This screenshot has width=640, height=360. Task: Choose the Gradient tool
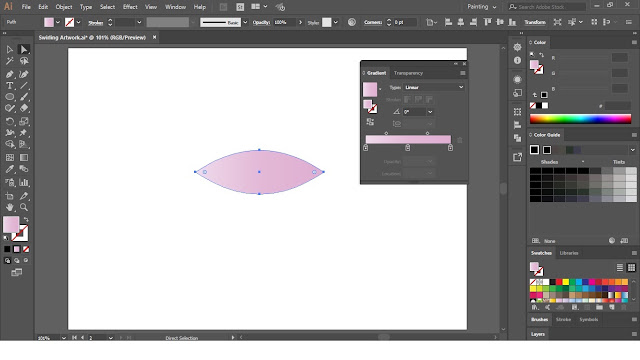pos(24,158)
